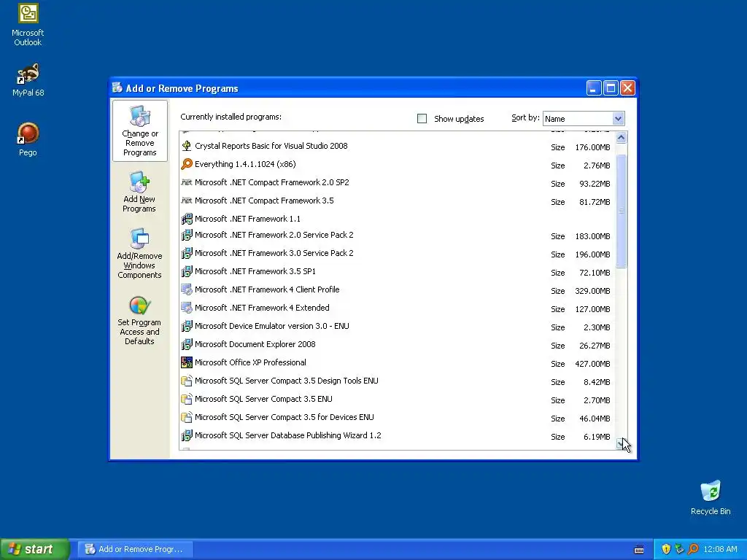Click the Safely Remove Hardware tray icon

point(679,549)
